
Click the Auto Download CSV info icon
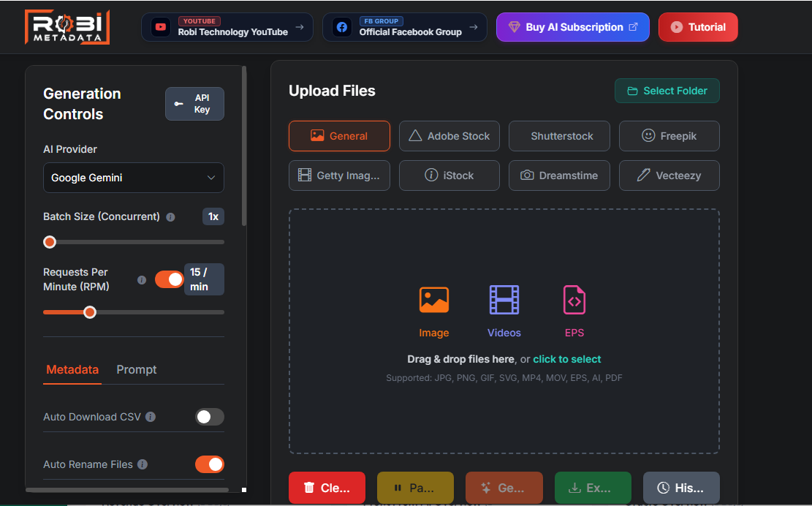(150, 417)
